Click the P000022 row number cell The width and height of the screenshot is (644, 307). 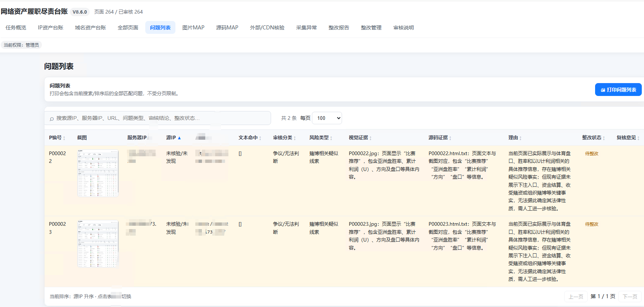pyautogui.click(x=57, y=157)
